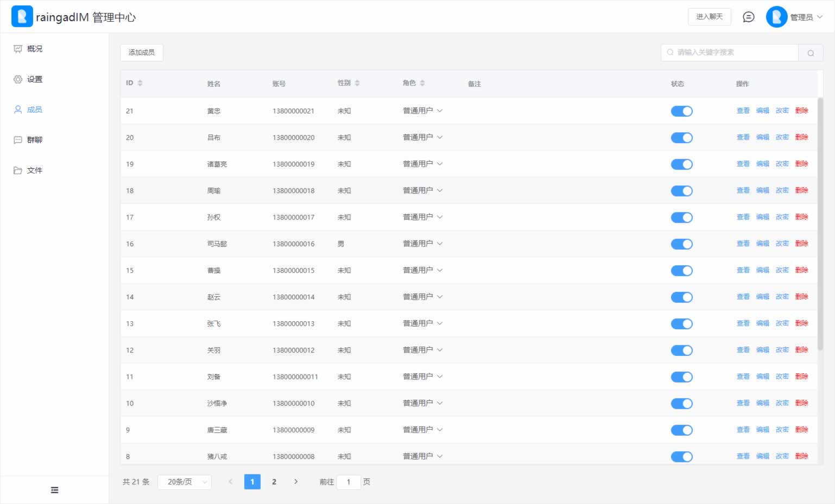This screenshot has width=835, height=504.
Task: Click 删除 link for 诸葛亮
Action: (801, 164)
